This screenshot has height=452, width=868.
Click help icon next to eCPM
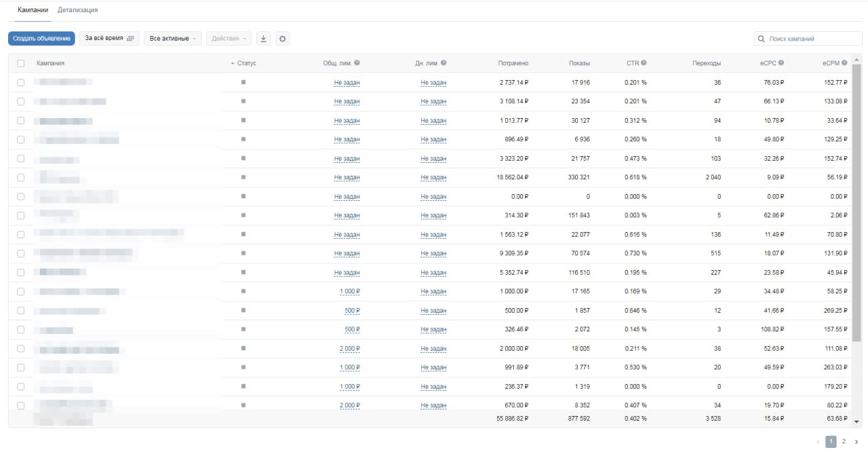[x=845, y=63]
